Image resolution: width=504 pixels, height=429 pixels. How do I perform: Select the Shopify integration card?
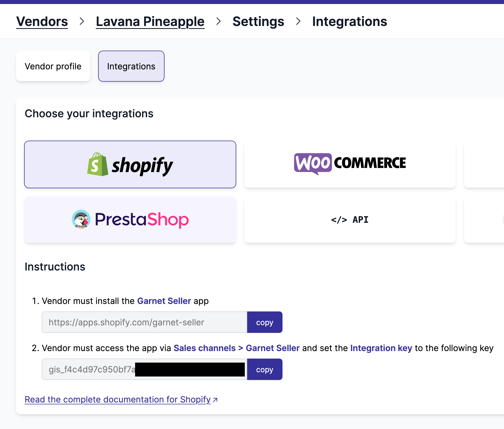click(130, 164)
